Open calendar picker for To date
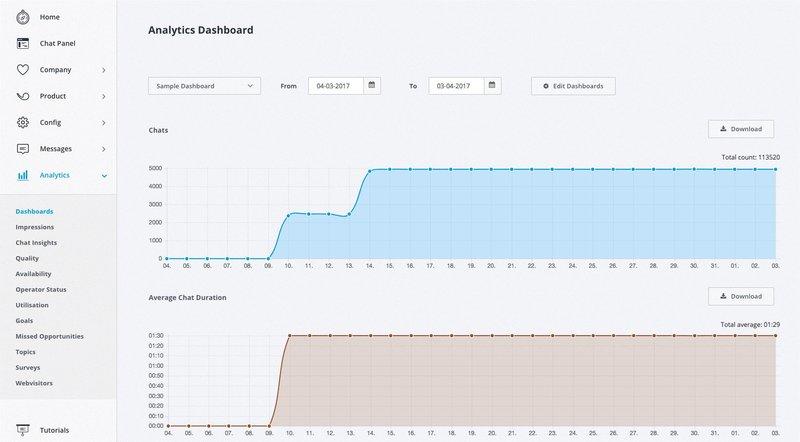 (492, 86)
